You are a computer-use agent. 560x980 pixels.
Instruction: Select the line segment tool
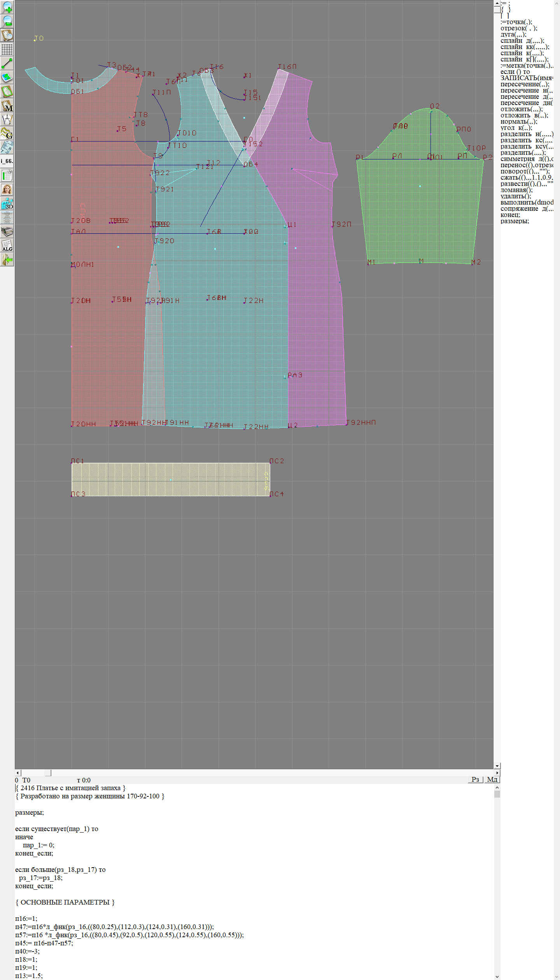point(7,63)
